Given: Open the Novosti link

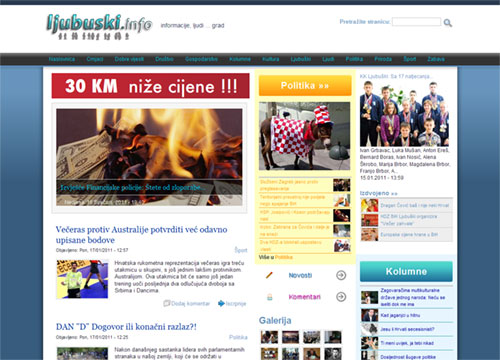Looking at the screenshot, I should click(x=300, y=275).
